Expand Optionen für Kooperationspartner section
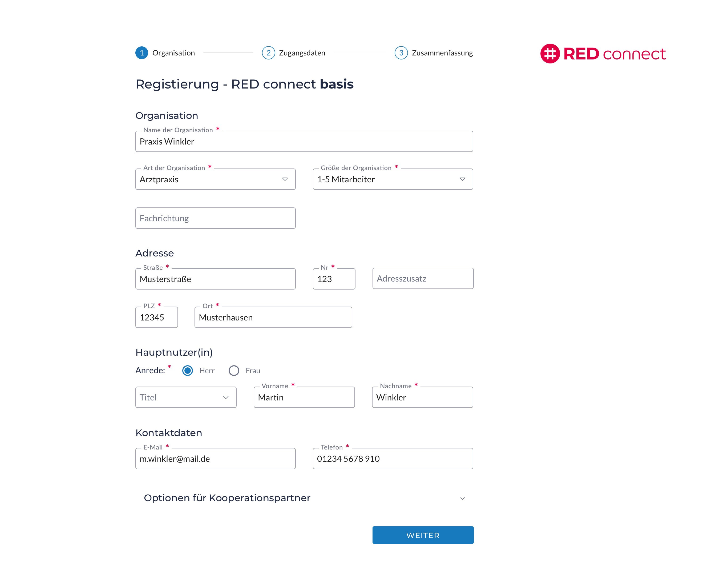 [304, 498]
